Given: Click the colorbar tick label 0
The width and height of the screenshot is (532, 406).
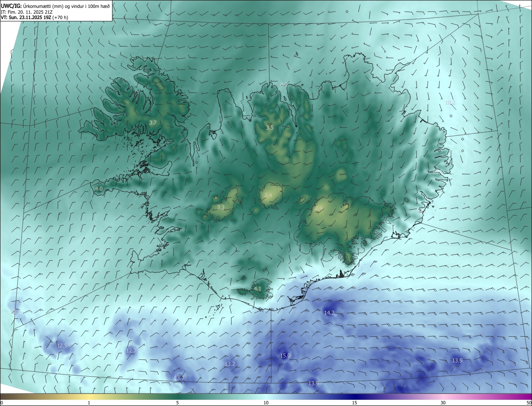Looking at the screenshot, I should coord(1,403).
